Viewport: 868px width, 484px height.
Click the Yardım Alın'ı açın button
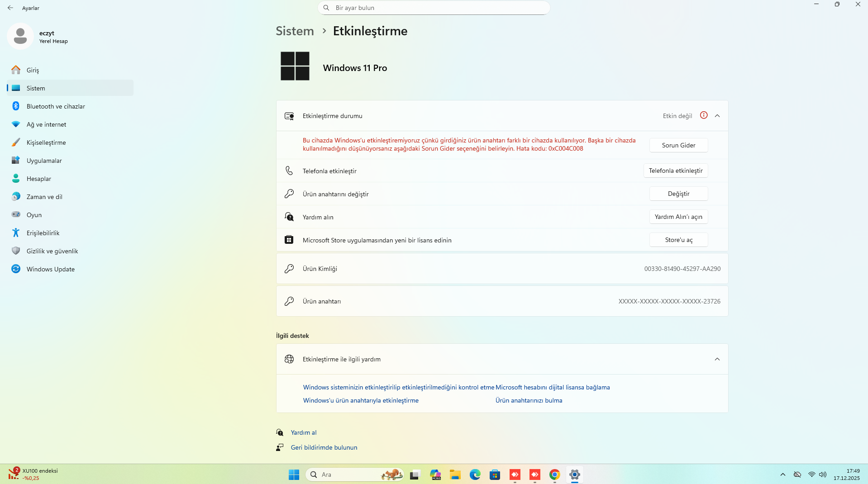[x=678, y=217]
